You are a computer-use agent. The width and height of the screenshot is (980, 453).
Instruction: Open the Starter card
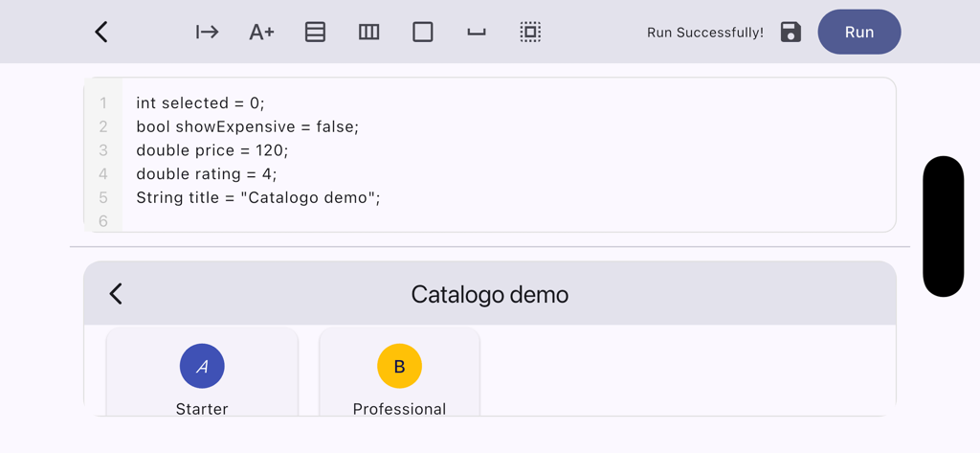coord(203,372)
